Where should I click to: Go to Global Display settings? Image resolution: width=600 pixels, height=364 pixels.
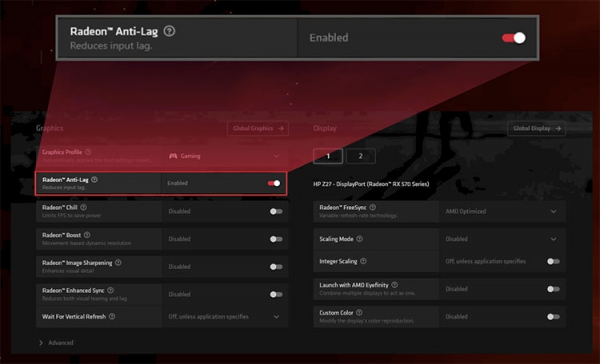(x=536, y=128)
